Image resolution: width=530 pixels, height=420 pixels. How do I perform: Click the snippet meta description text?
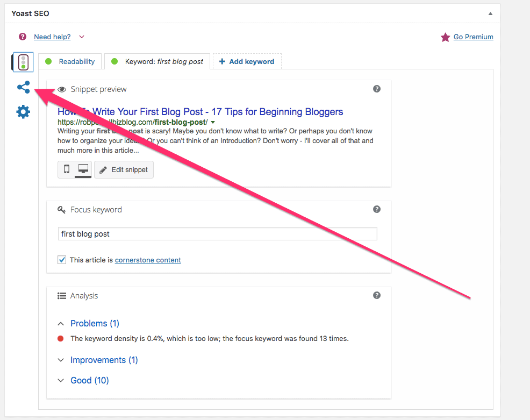(x=216, y=141)
